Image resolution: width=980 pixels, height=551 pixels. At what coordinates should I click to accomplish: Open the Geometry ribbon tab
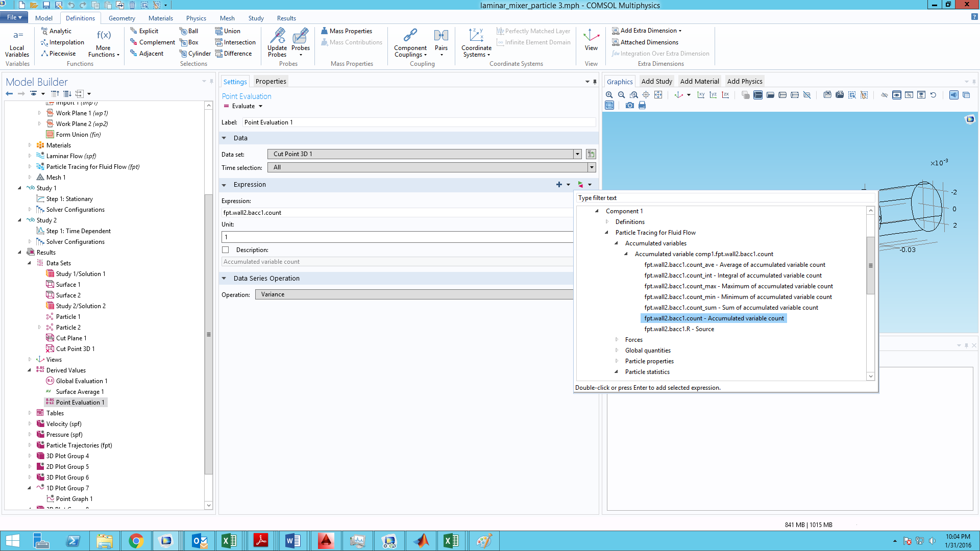point(121,18)
